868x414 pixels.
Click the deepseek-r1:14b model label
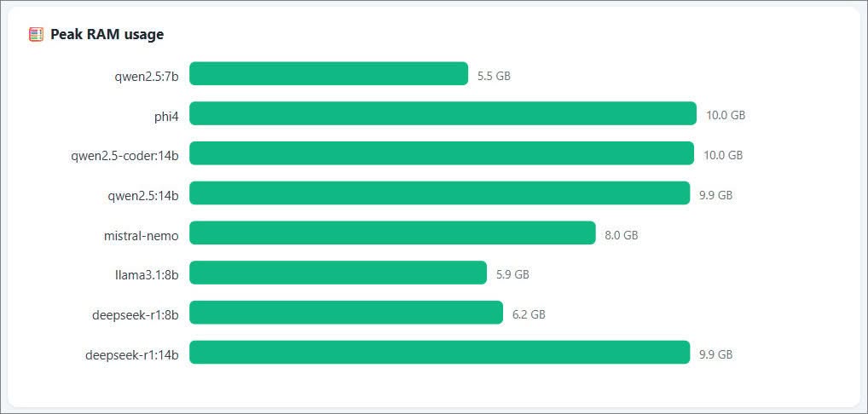click(132, 355)
